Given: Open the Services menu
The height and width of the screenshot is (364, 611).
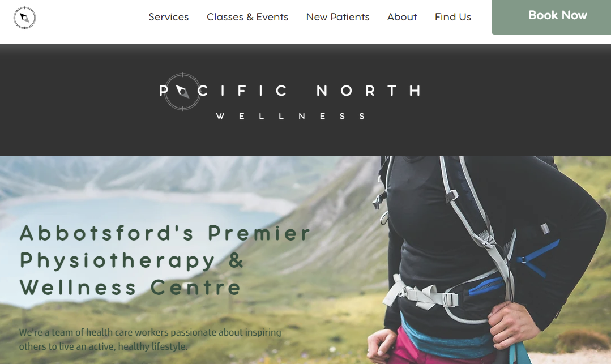Looking at the screenshot, I should pos(168,17).
